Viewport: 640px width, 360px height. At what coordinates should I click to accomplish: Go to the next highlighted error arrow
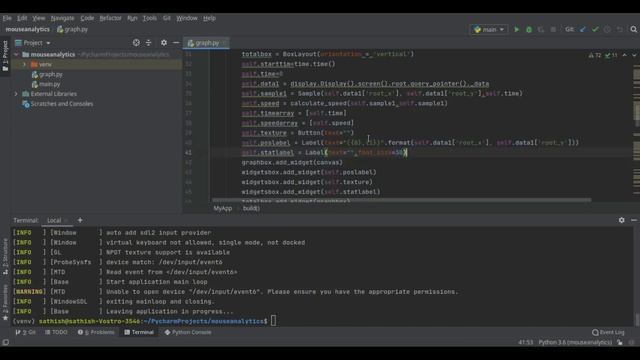coord(634,55)
